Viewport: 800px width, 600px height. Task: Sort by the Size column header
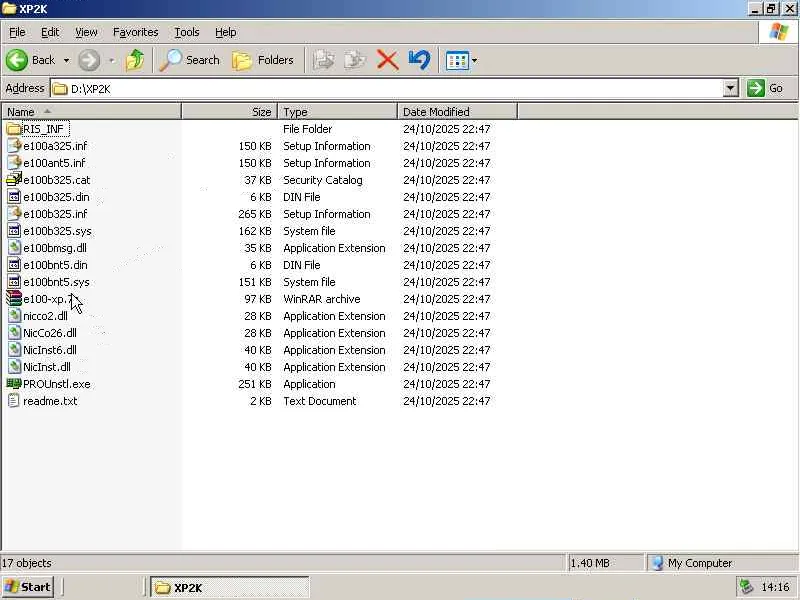tap(230, 112)
